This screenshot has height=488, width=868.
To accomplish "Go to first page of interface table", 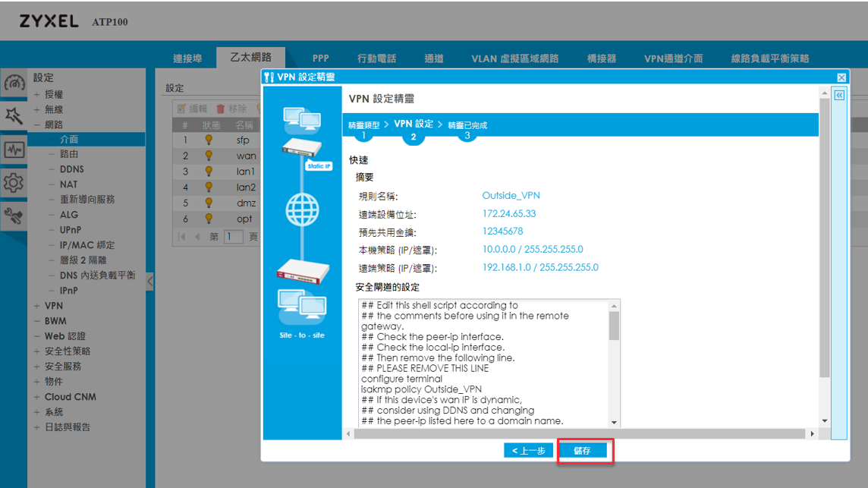I will pyautogui.click(x=181, y=237).
